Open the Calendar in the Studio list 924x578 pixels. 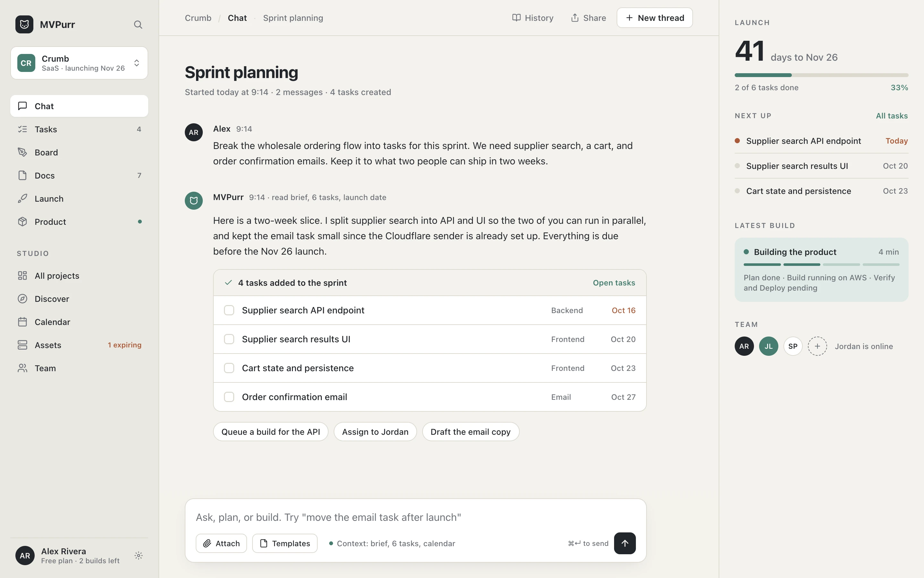click(x=79, y=322)
